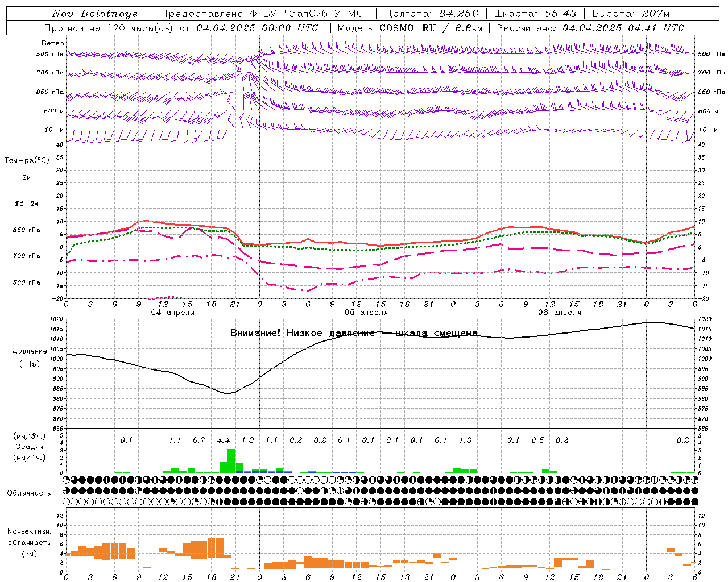The width and height of the screenshot is (728, 582).
Task: Click the Ветер wind section label
Action: (53, 43)
